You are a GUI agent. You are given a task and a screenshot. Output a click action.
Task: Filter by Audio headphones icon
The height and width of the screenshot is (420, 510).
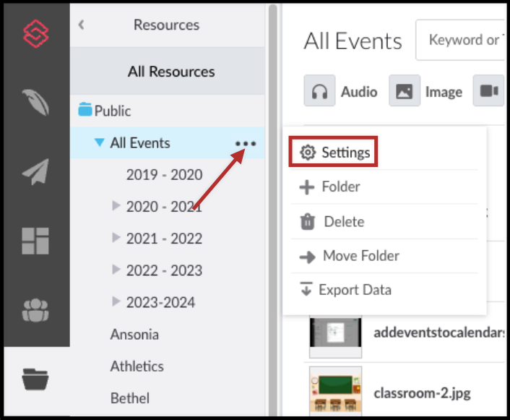319,90
